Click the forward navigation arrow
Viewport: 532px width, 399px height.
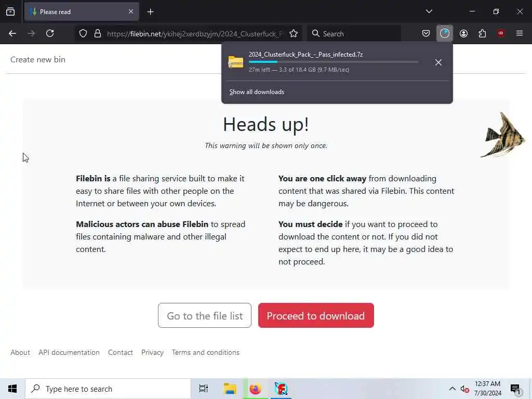coord(31,33)
